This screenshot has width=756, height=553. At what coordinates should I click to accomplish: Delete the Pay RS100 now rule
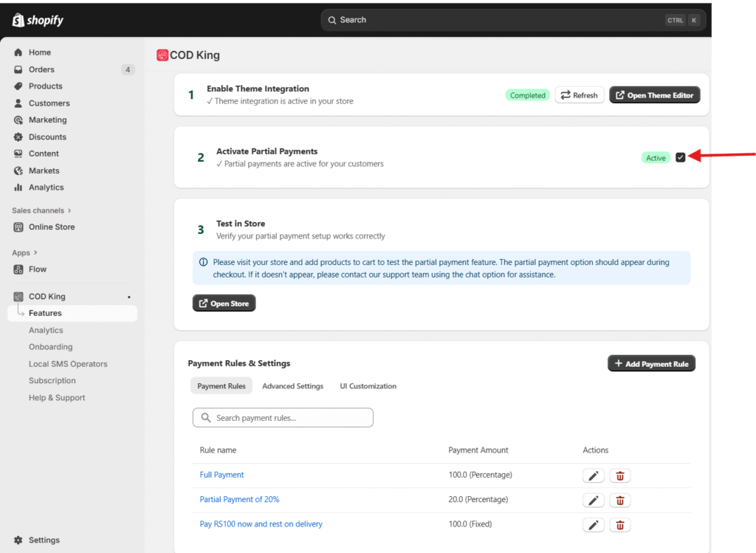pos(620,525)
